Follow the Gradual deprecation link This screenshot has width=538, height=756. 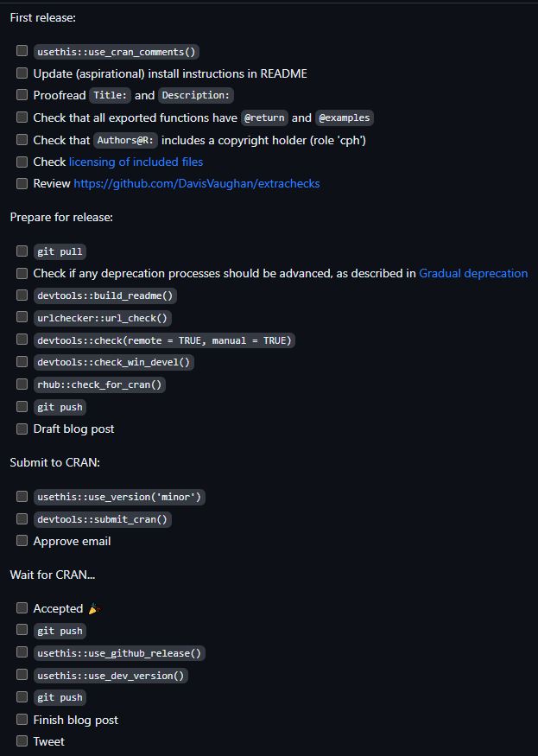coord(473,273)
